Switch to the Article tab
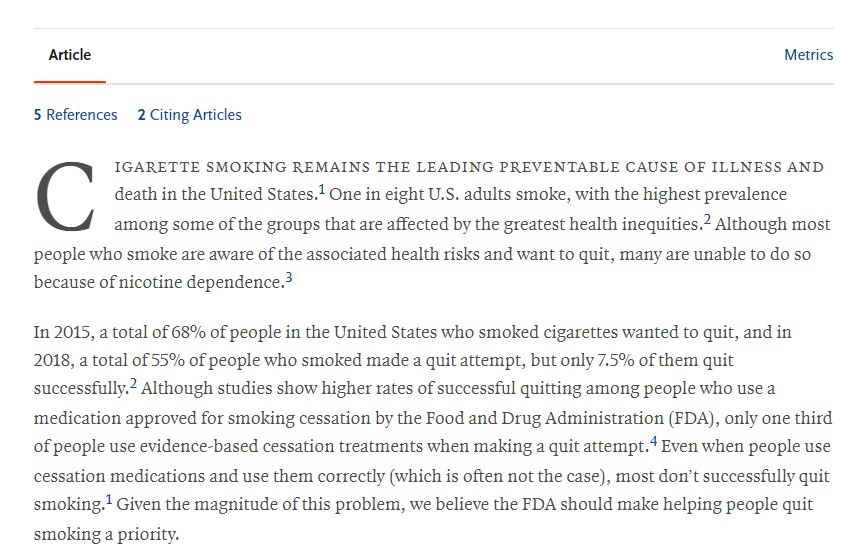Image resolution: width=844 pixels, height=553 pixels. point(69,55)
